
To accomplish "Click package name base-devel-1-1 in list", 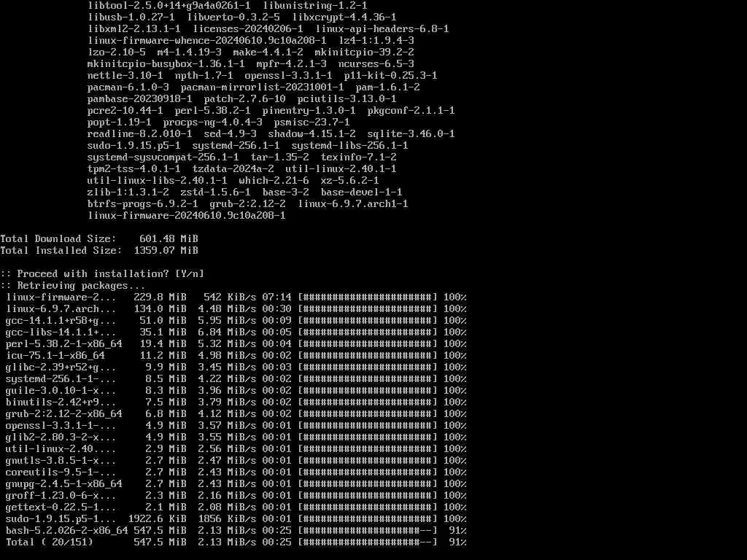I will pos(362,192).
